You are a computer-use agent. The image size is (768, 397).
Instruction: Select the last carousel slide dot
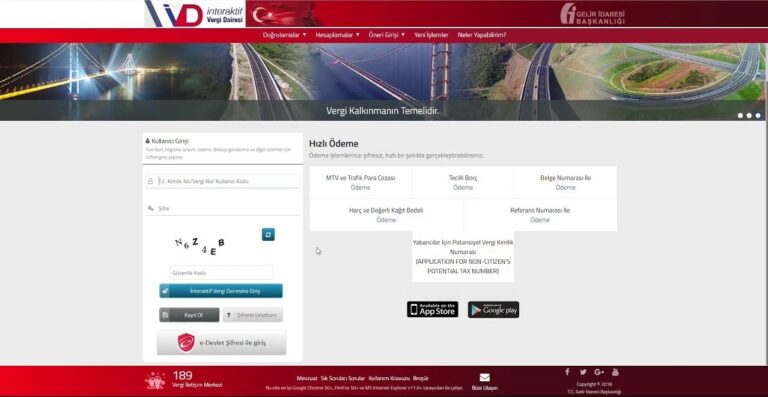(758, 116)
